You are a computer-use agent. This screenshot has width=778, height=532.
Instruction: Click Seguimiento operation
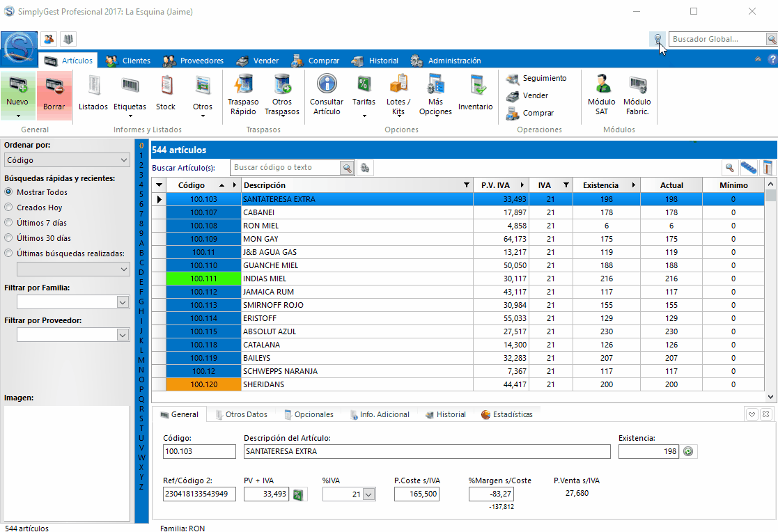click(x=536, y=78)
